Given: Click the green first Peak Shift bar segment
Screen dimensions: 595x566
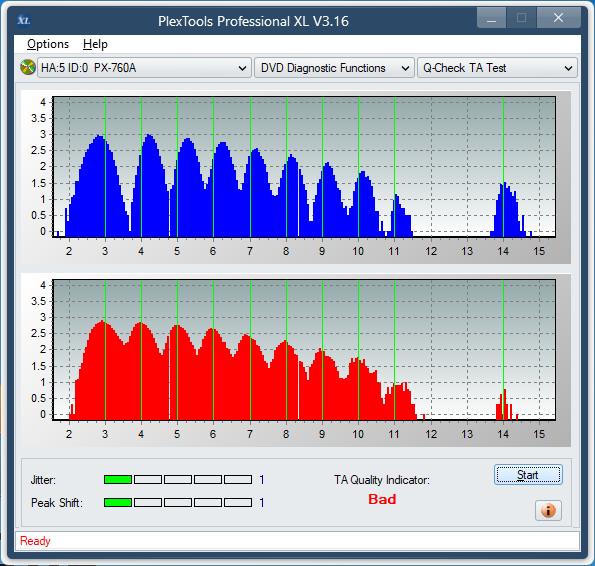Looking at the screenshot, I should tap(118, 503).
